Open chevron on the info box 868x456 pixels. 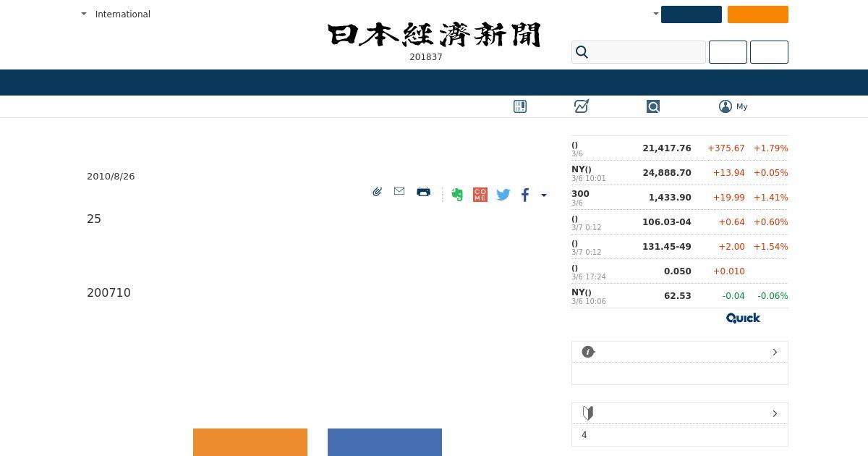pyautogui.click(x=775, y=352)
